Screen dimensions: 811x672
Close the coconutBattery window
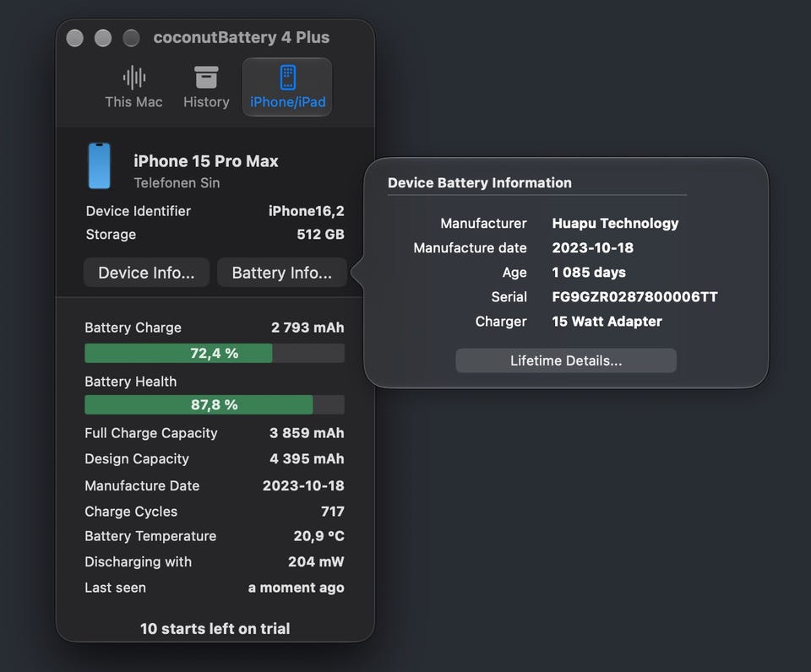coord(75,38)
